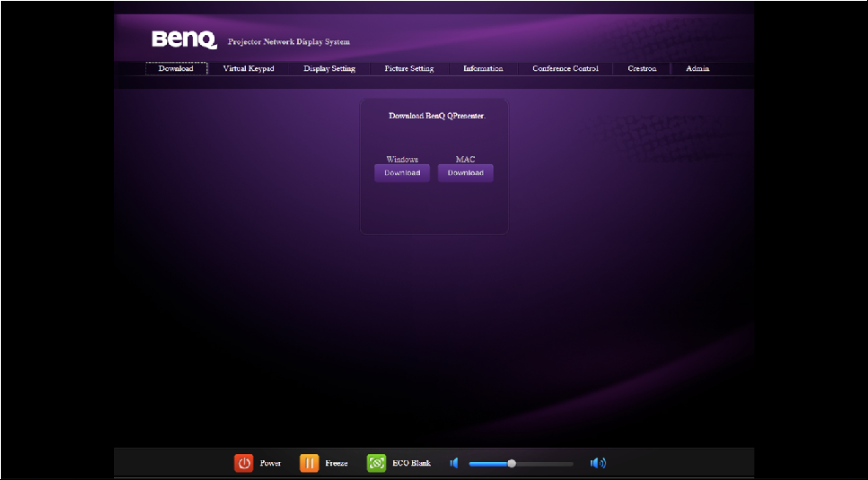Click the Windows label above Download

tap(402, 160)
